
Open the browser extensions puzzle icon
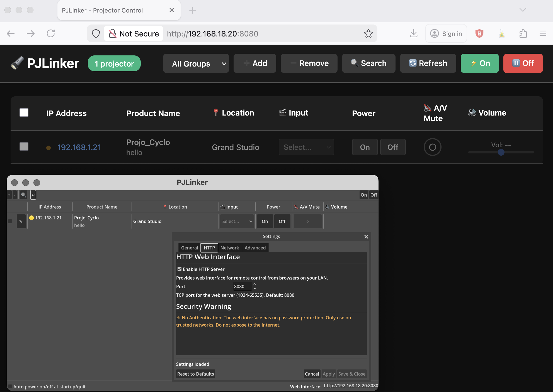523,34
